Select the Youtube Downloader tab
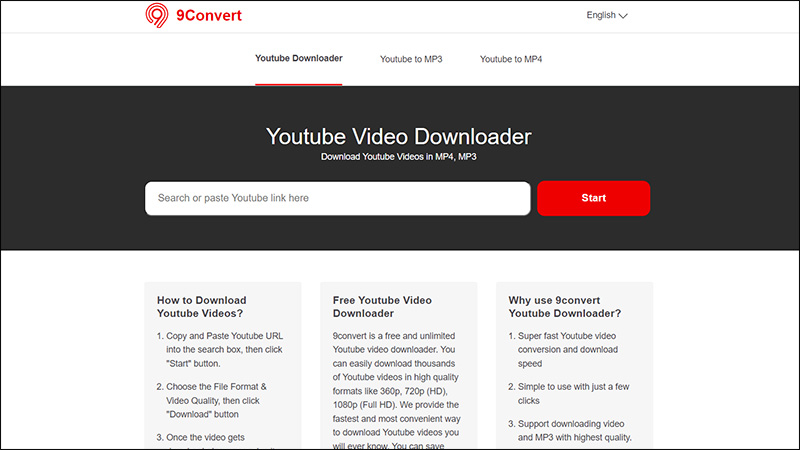 point(298,58)
